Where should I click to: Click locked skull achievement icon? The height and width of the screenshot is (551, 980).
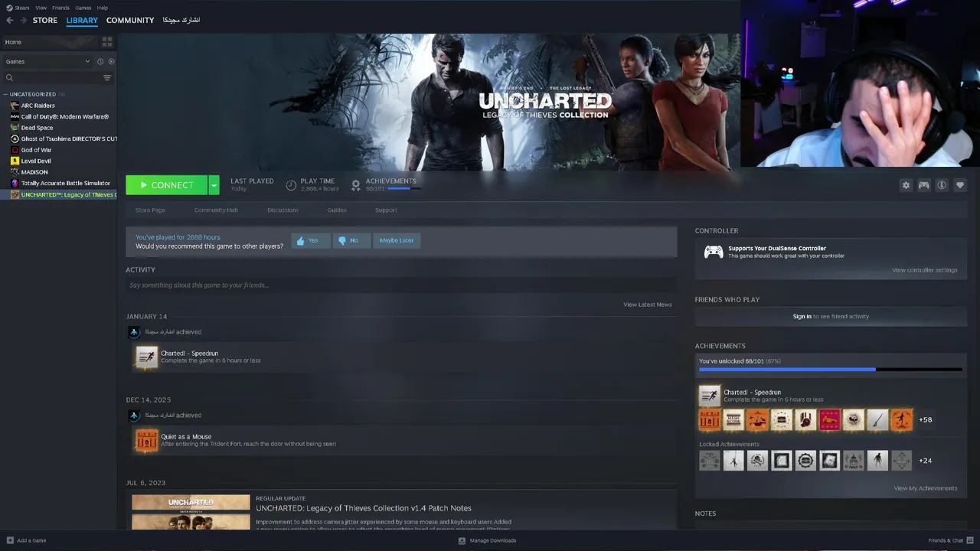(x=757, y=460)
